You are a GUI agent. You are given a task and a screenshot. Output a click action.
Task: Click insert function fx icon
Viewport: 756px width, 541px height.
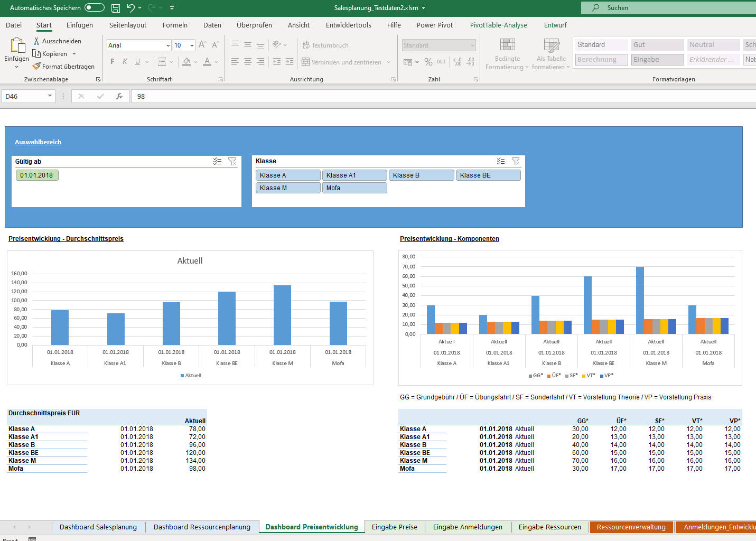point(119,96)
